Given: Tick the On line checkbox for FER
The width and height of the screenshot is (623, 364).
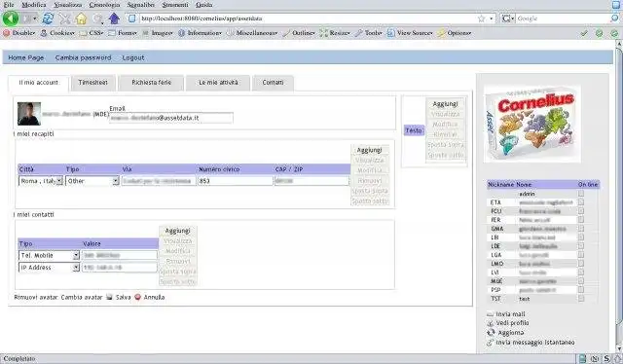Looking at the screenshot, I should (581, 220).
